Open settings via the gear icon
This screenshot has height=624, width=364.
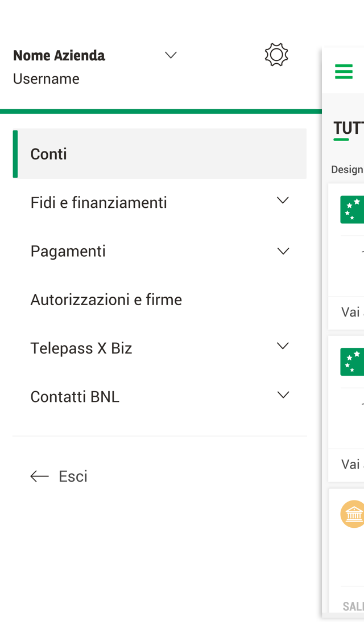(276, 55)
